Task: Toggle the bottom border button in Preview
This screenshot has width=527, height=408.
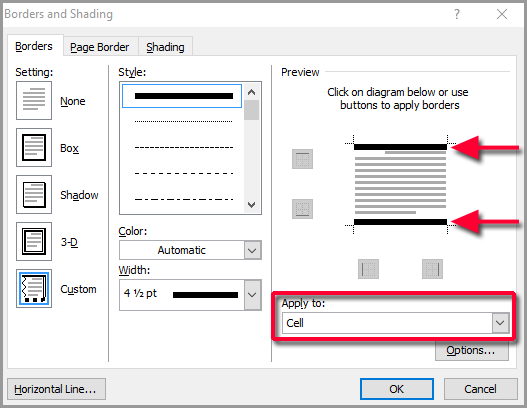Action: 302,209
